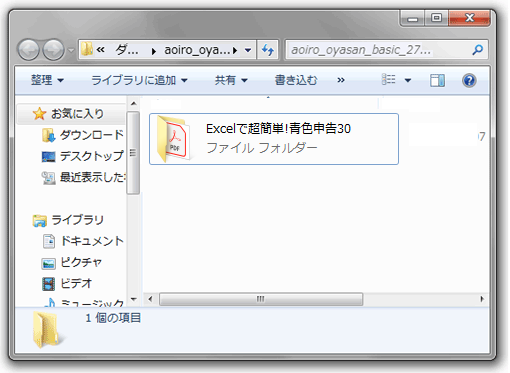The image size is (510, 373).
Task: Click the ファイル フォルダー type label
Action: pos(262,148)
